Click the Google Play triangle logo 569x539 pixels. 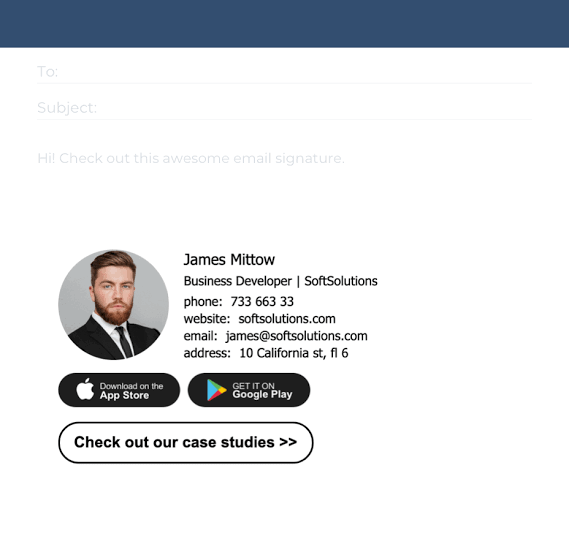pyautogui.click(x=216, y=390)
